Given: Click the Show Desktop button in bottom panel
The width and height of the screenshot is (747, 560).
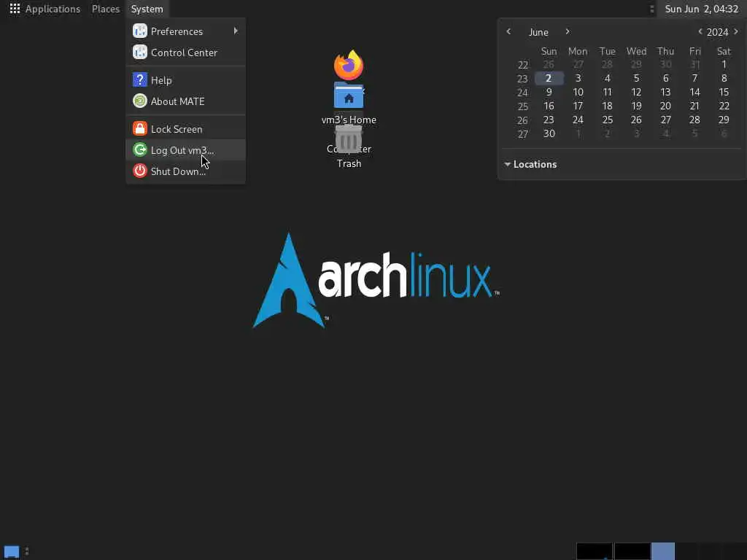Looking at the screenshot, I should tap(12, 551).
